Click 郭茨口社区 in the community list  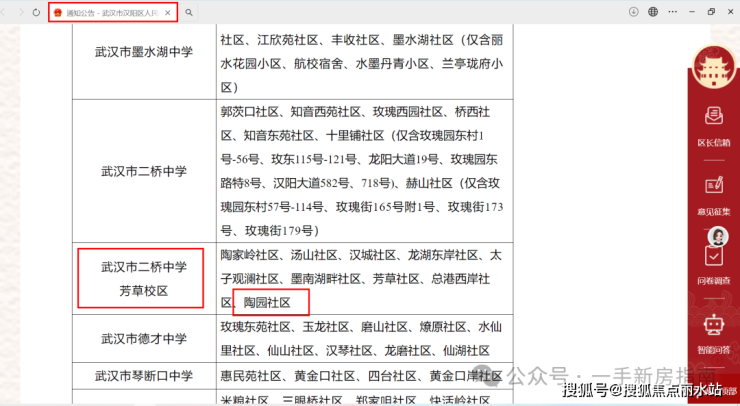pyautogui.click(x=250, y=112)
